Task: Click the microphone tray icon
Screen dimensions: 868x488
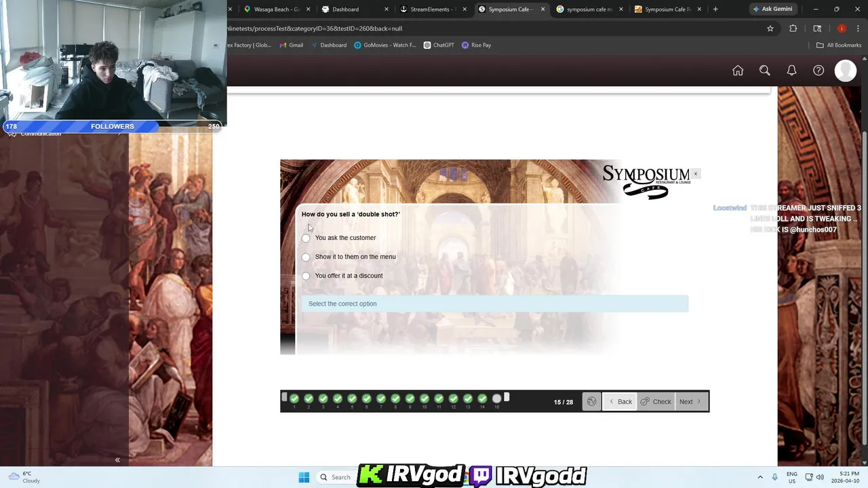Action: (775, 477)
